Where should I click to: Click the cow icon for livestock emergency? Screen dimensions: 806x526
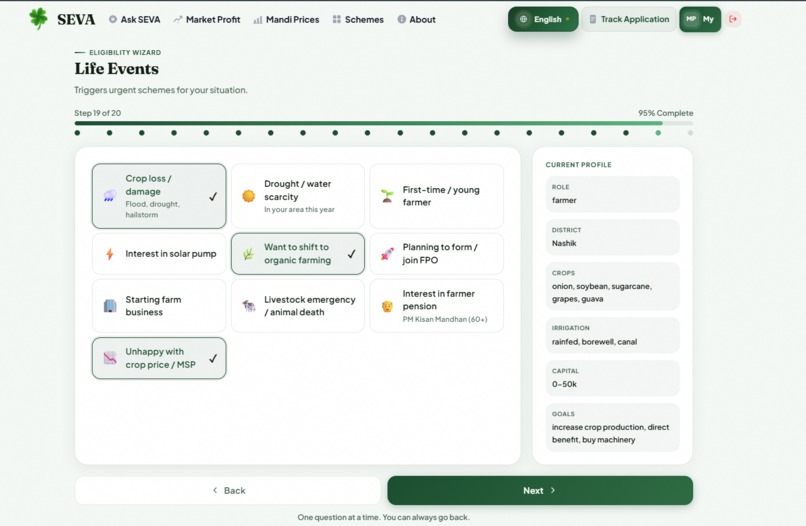(x=248, y=306)
